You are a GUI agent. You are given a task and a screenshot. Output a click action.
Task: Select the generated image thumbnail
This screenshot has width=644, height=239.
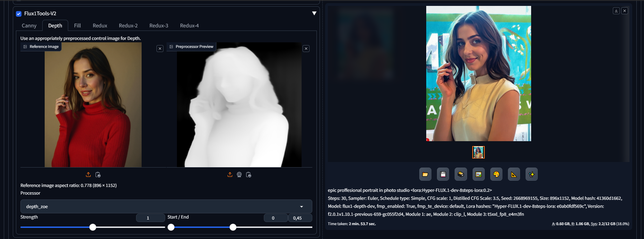click(x=478, y=152)
